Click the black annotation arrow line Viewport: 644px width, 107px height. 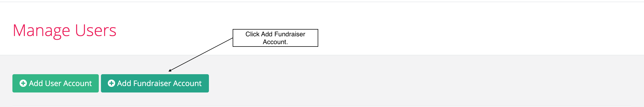coord(201,54)
